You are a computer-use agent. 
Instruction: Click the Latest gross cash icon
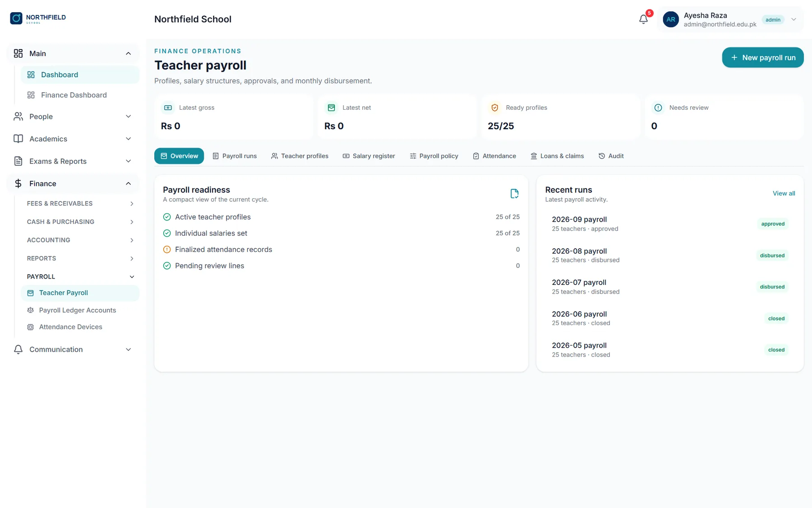click(x=168, y=107)
